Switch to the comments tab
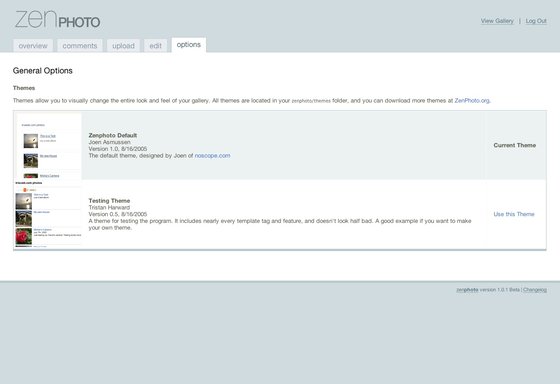Viewport: 560px width, 384px height. (x=80, y=46)
